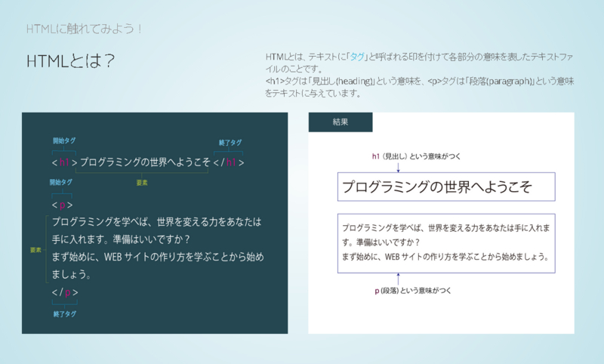Click プログラミングの世界へようこそ in the code panel
Viewport: 604px width, 364px height.
[145, 162]
